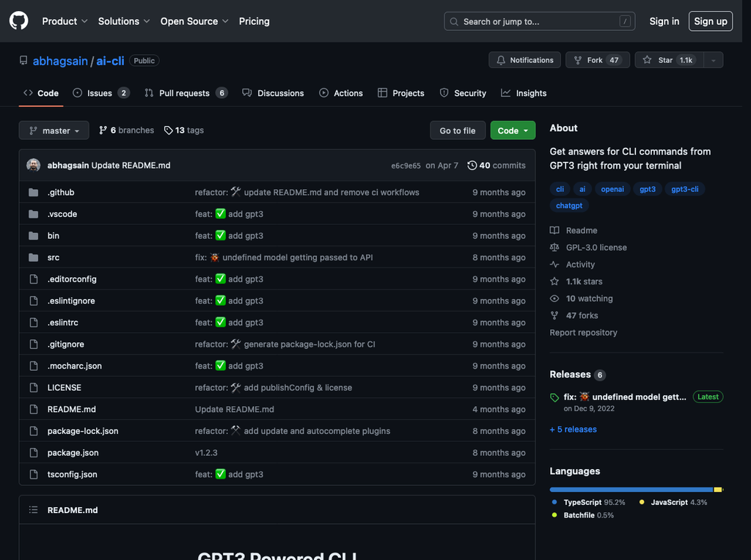Open the .gitignore file
Screen dimensions: 751x560
(65, 345)
